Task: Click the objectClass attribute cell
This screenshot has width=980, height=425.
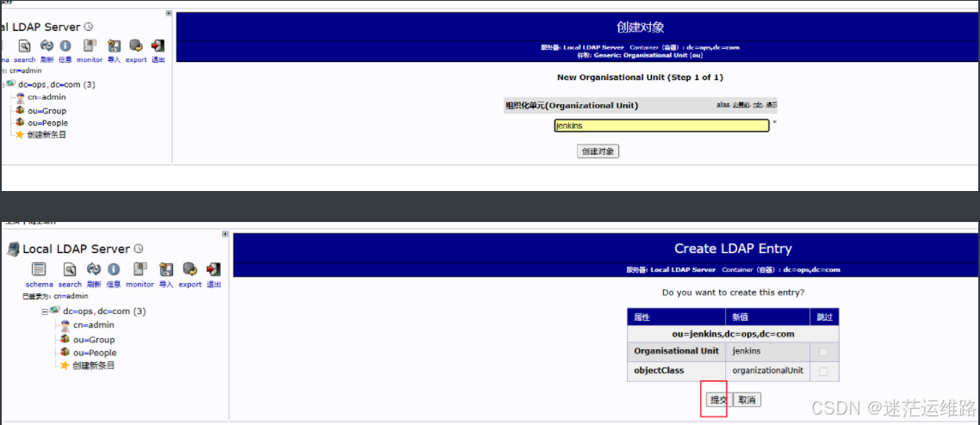Action: pos(676,371)
